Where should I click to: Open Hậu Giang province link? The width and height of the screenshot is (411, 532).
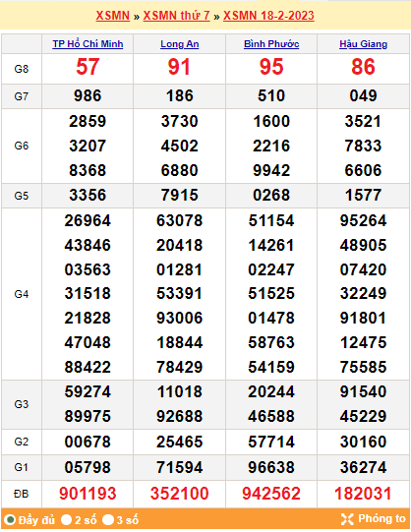coord(363,44)
